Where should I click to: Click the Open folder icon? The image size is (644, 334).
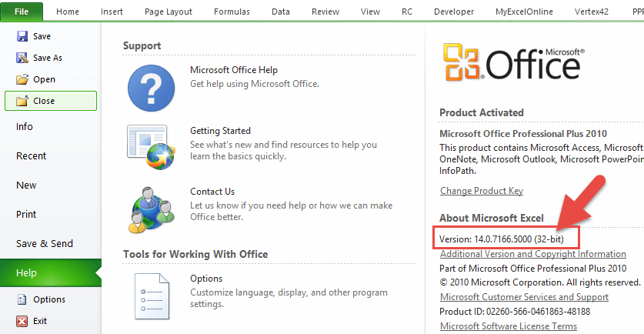tap(22, 79)
